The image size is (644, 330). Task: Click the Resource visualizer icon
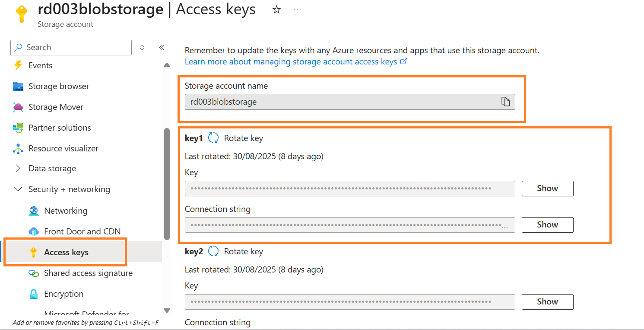tap(18, 148)
